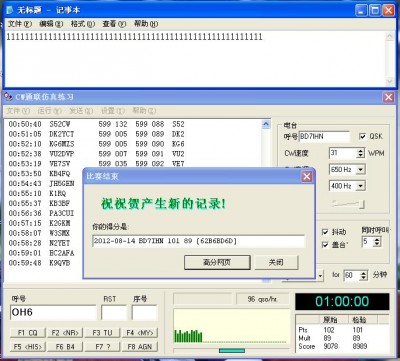Viewport: 400px width, 361px height.
Task: Click the score result text field in dialog
Action: click(199, 241)
